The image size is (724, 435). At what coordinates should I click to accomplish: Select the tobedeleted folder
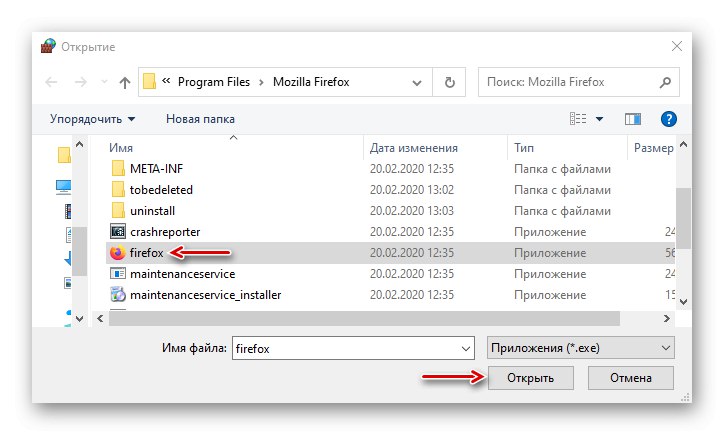[161, 190]
